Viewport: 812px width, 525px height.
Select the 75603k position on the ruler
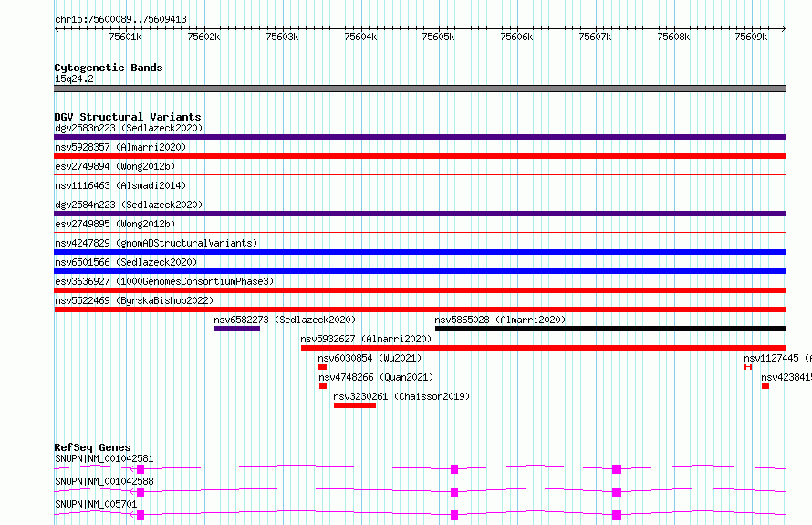282,37
